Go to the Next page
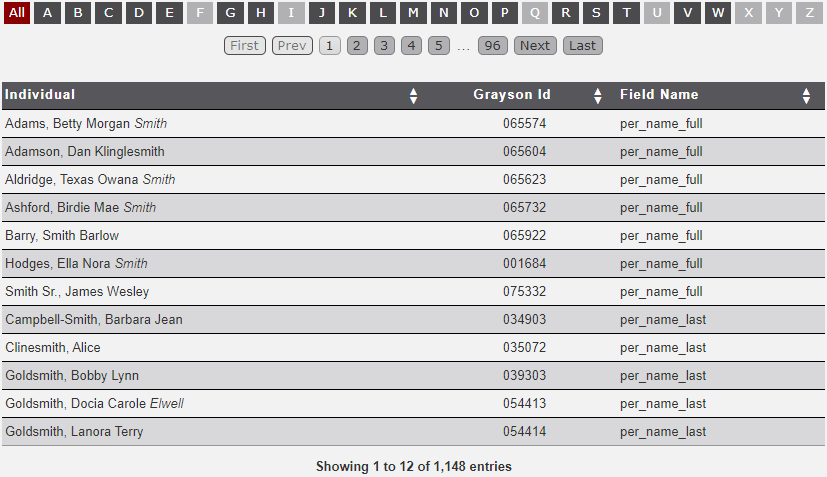 coord(535,46)
